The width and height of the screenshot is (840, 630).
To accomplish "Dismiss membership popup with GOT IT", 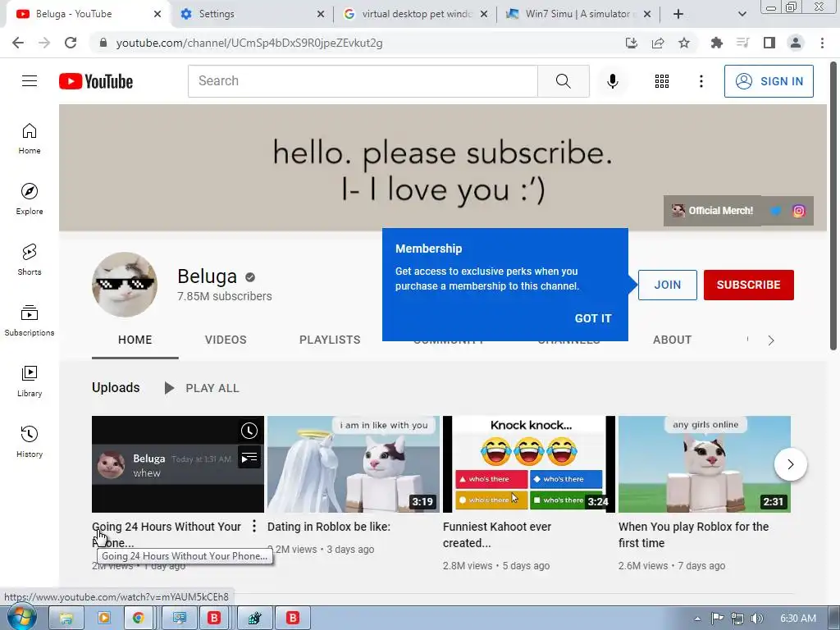I will point(592,318).
